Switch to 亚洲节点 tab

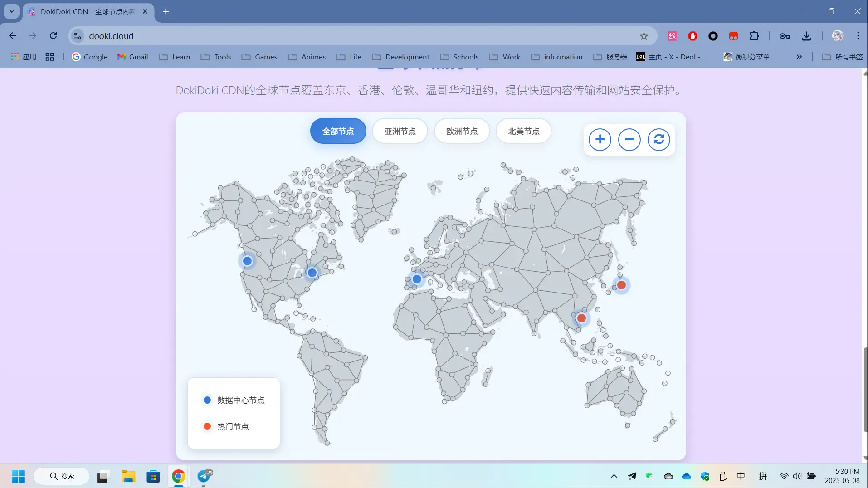pos(400,131)
